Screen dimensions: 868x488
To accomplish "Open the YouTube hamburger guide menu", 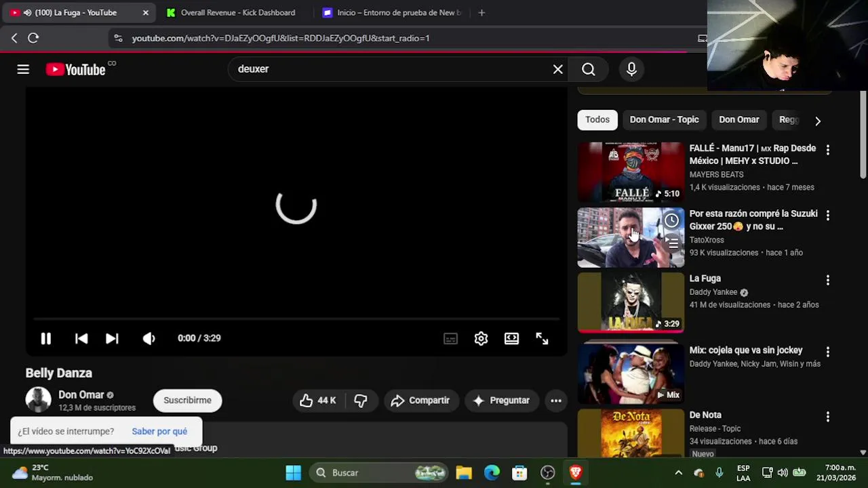I will 23,69.
